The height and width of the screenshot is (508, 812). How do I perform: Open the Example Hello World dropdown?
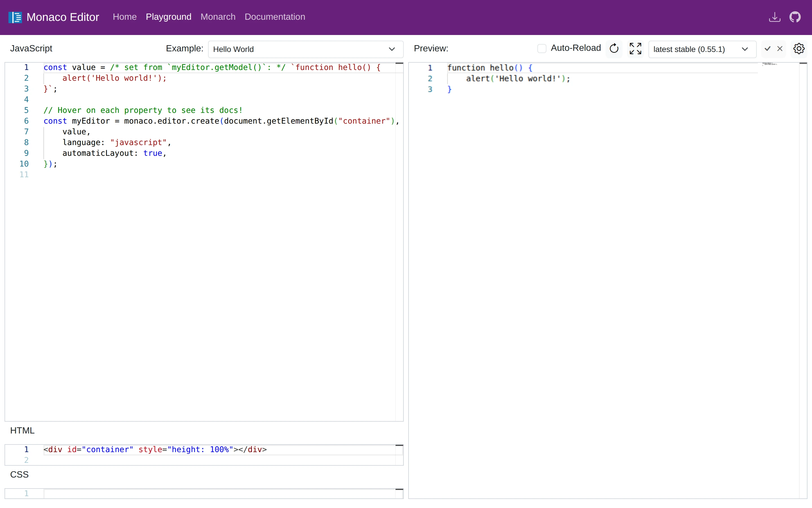pyautogui.click(x=306, y=49)
